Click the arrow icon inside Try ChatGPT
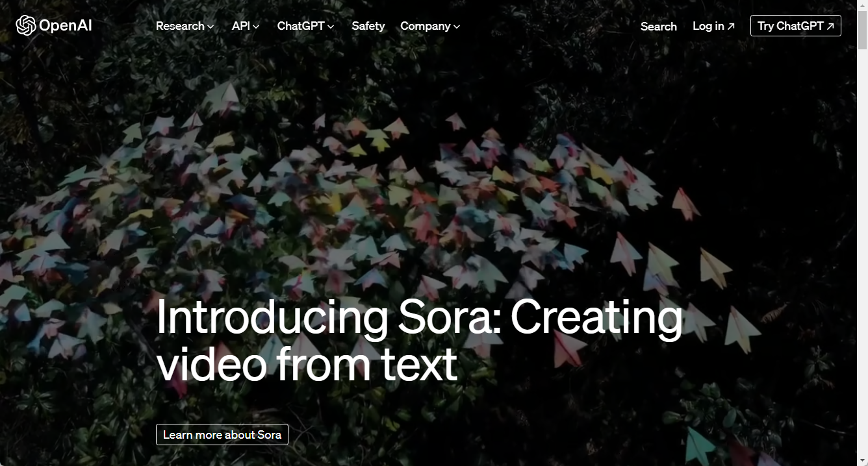868x466 pixels. pyautogui.click(x=830, y=27)
